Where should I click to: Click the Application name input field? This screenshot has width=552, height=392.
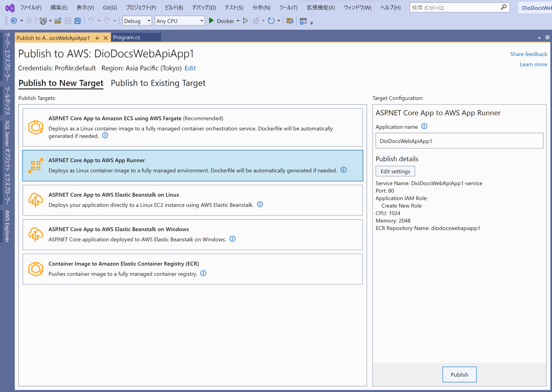[x=459, y=141]
